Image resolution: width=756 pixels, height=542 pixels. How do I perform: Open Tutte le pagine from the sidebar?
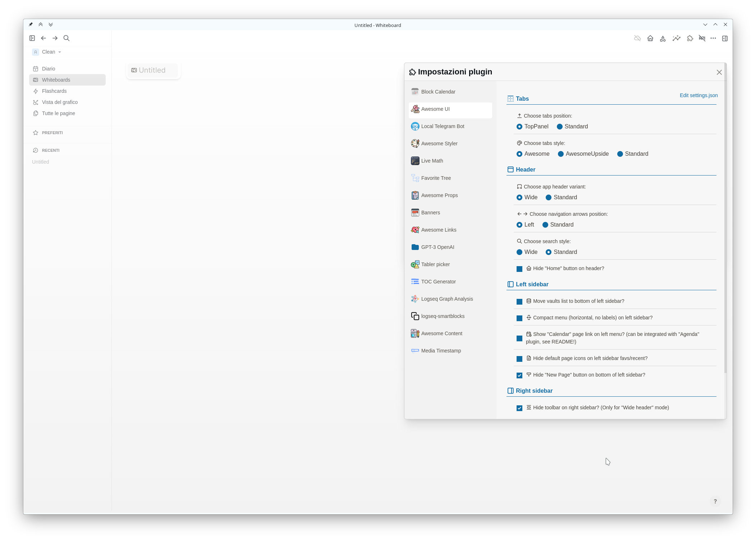pyautogui.click(x=58, y=113)
